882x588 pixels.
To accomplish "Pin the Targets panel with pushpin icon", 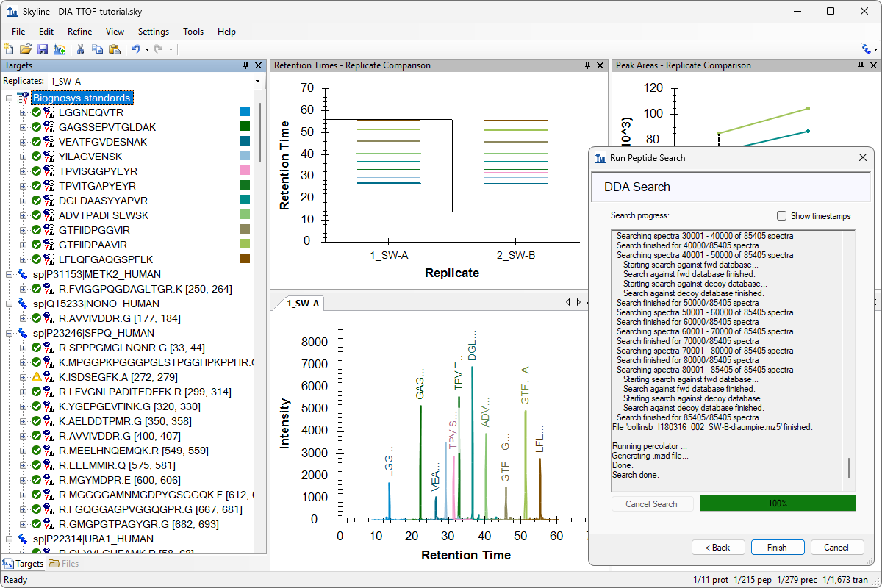I will click(246, 65).
